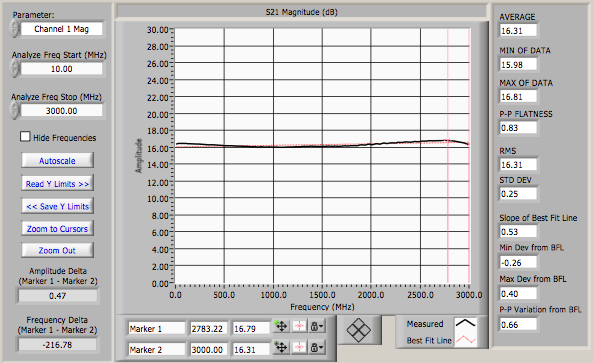
Task: Click the Autoscale button
Action: pyautogui.click(x=57, y=161)
